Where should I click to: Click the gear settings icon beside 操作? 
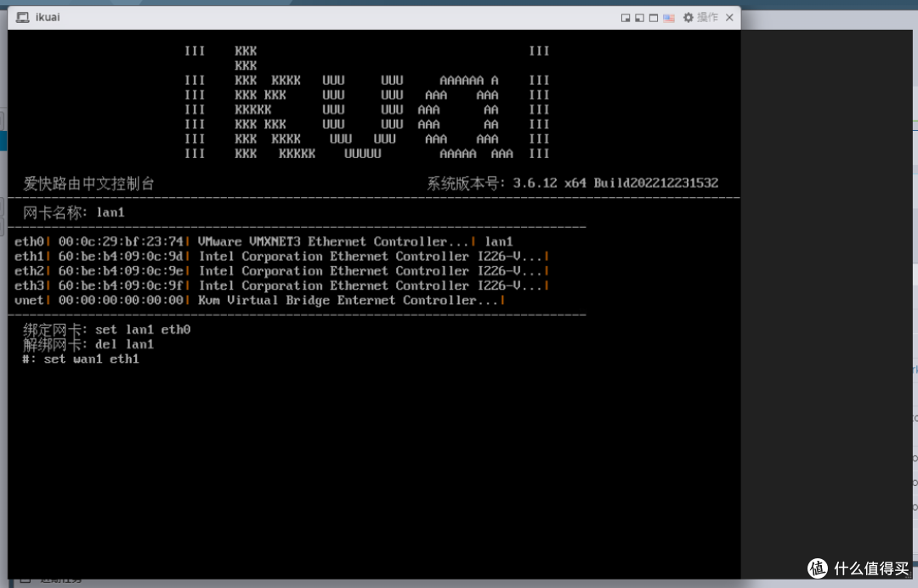[x=688, y=18]
